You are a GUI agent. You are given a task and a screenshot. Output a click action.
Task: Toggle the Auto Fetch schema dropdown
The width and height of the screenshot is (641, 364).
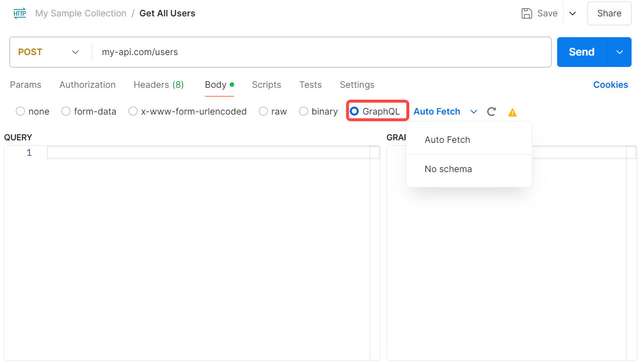(445, 112)
